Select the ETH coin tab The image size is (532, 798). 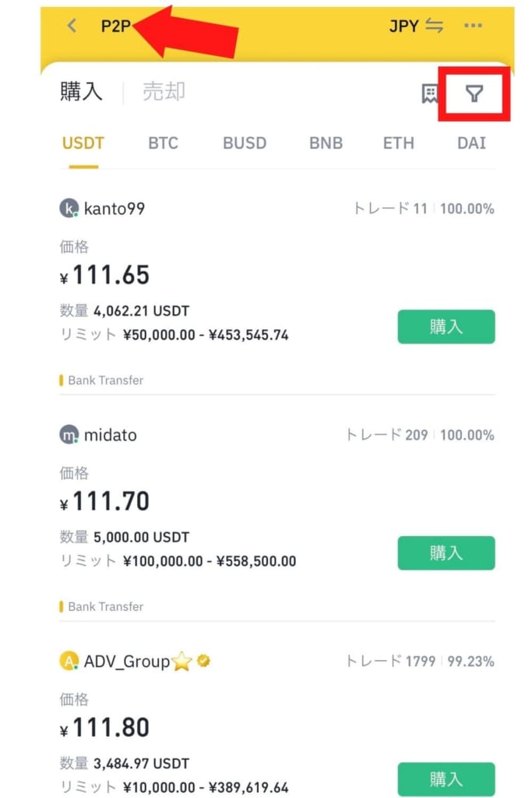pyautogui.click(x=399, y=143)
